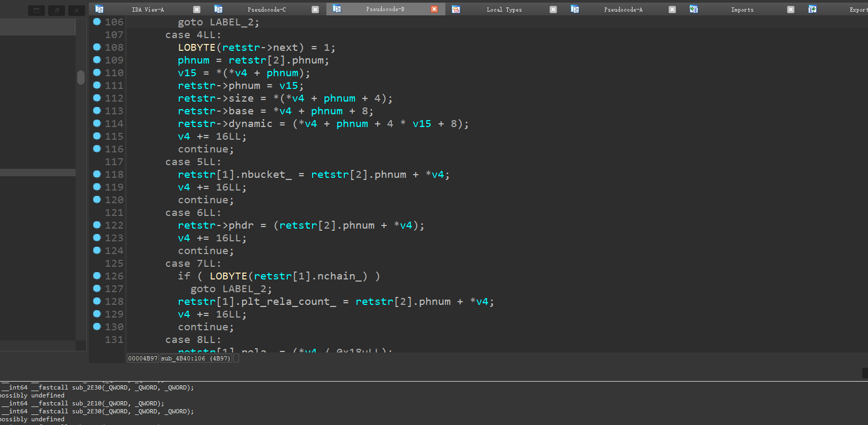This screenshot has height=425, width=868.
Task: Toggle breakpoint dot on line 118
Action: (x=97, y=174)
